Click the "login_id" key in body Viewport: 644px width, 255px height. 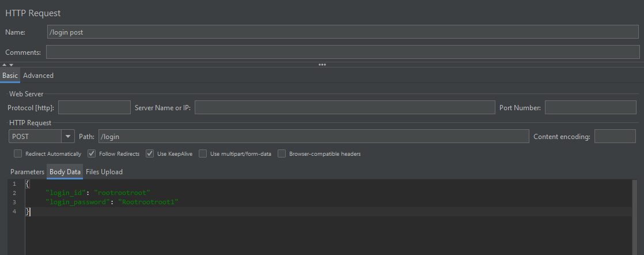65,193
